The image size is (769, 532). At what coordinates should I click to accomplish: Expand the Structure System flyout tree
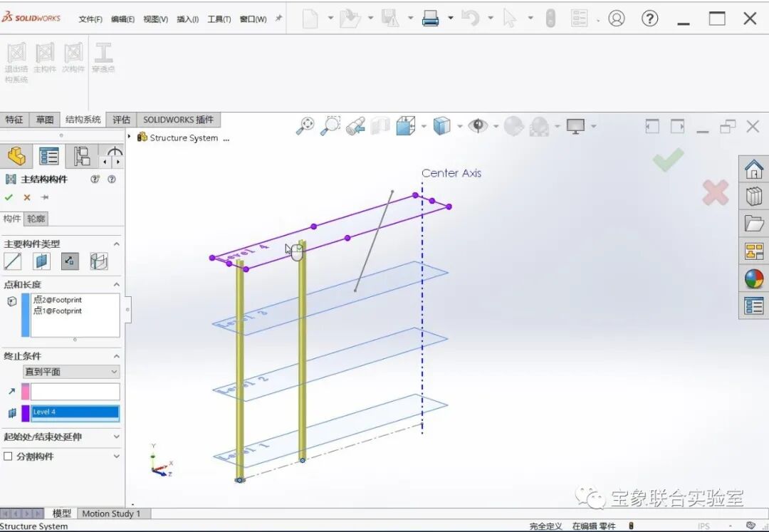pos(129,137)
